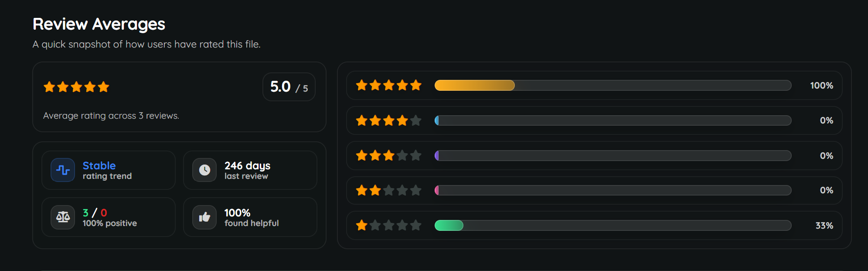Click the Stable rating trend pulse icon
868x271 pixels.
pos(63,170)
